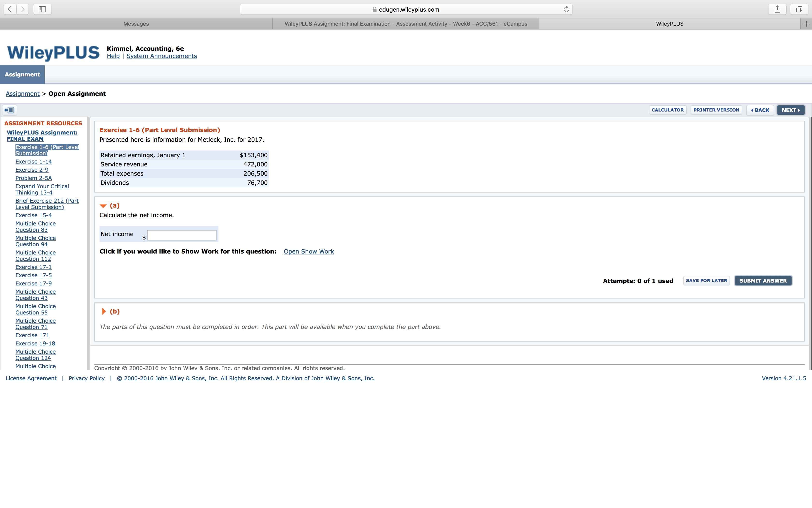This screenshot has height=508, width=812.
Task: Click the Total expenses value 206,500
Action: coord(255,173)
